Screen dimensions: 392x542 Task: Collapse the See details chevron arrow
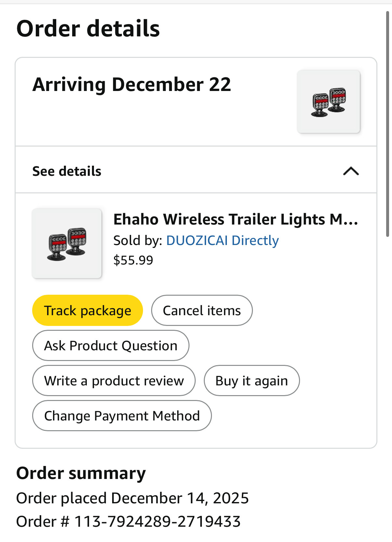(351, 171)
